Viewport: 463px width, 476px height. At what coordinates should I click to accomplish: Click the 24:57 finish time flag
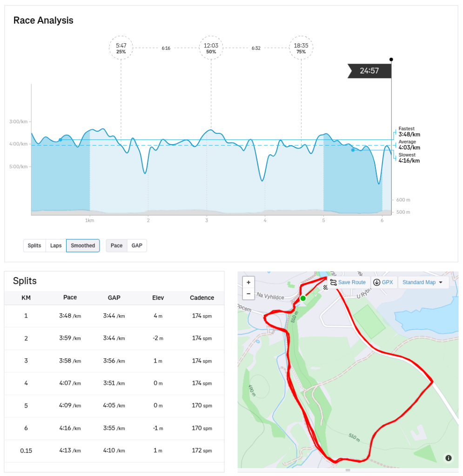point(369,71)
